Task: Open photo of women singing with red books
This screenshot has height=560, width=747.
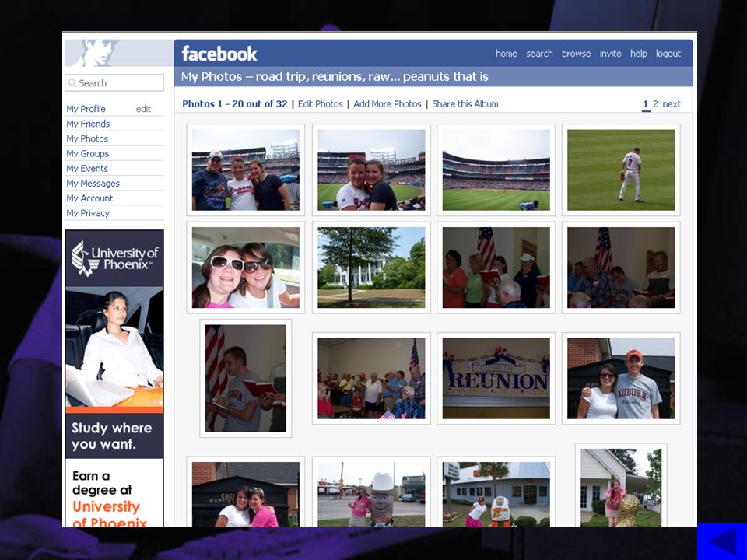Action: (x=496, y=268)
